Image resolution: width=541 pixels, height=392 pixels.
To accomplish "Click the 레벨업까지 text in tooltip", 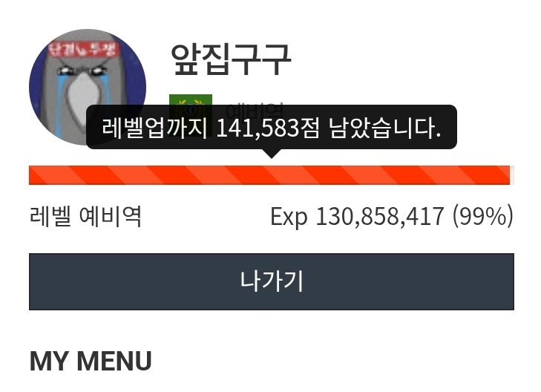I will click(154, 128).
